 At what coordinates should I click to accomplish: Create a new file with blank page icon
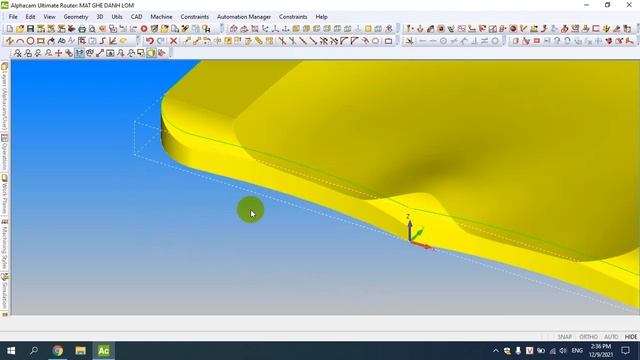[9, 29]
